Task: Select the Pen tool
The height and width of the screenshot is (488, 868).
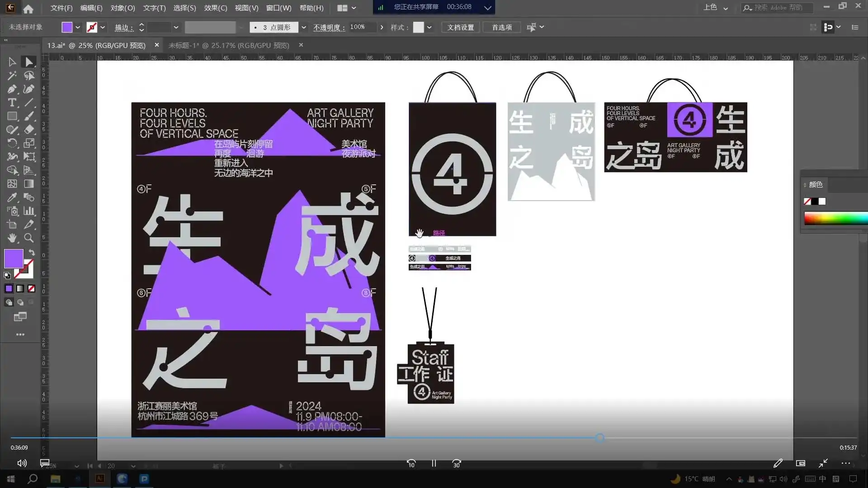Action: tap(12, 89)
